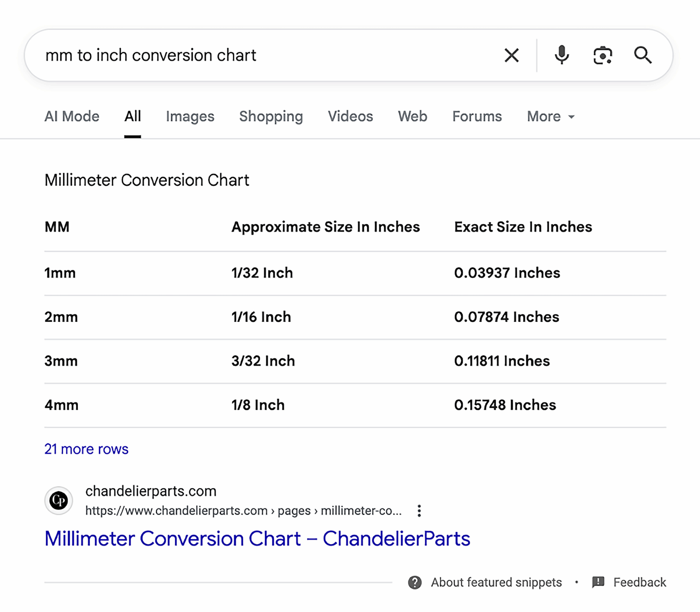Select the 3mm table cell
This screenshot has height=612, width=700.
61,361
